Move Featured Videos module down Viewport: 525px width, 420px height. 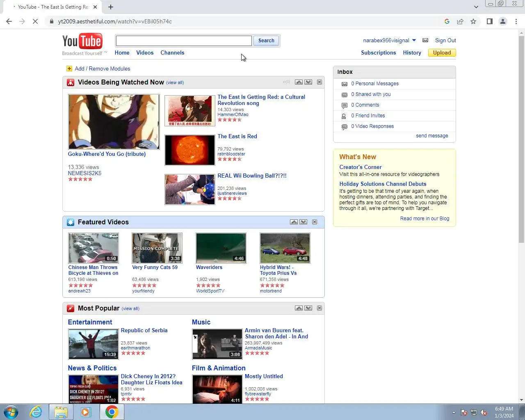tap(303, 222)
